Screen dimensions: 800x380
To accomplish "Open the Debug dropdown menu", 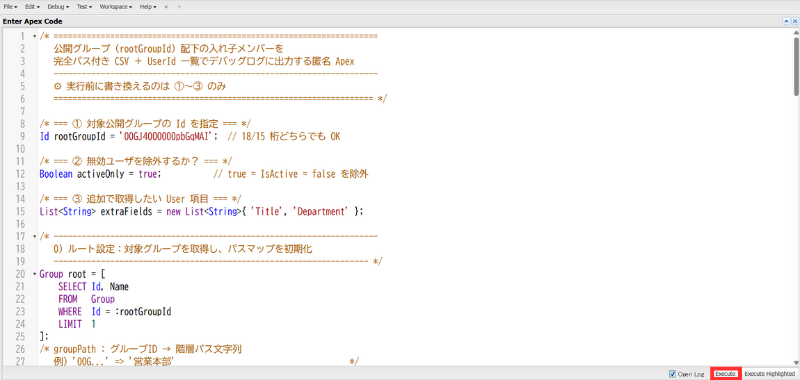I will click(x=58, y=7).
